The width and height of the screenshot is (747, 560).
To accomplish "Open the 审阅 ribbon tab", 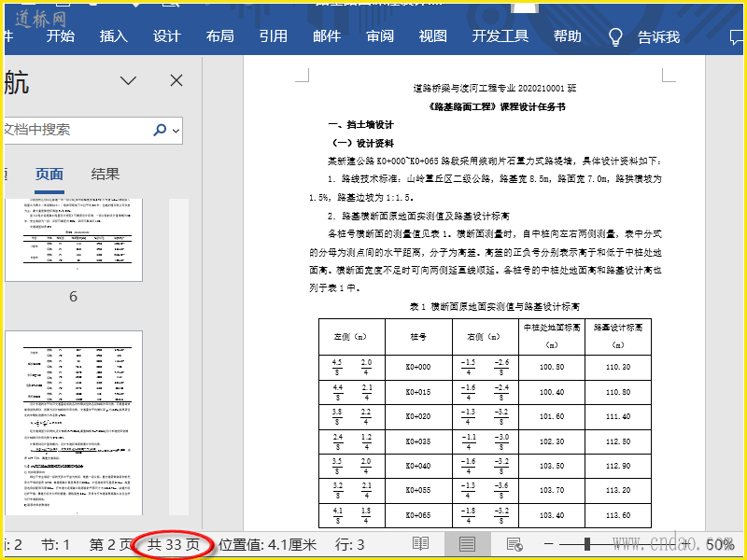I will (x=380, y=36).
